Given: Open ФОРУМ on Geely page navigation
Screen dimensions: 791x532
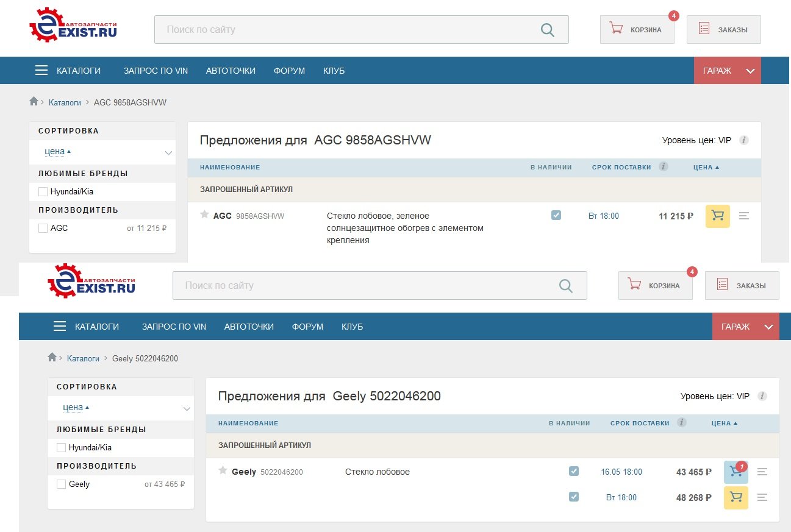Looking at the screenshot, I should pyautogui.click(x=307, y=327).
